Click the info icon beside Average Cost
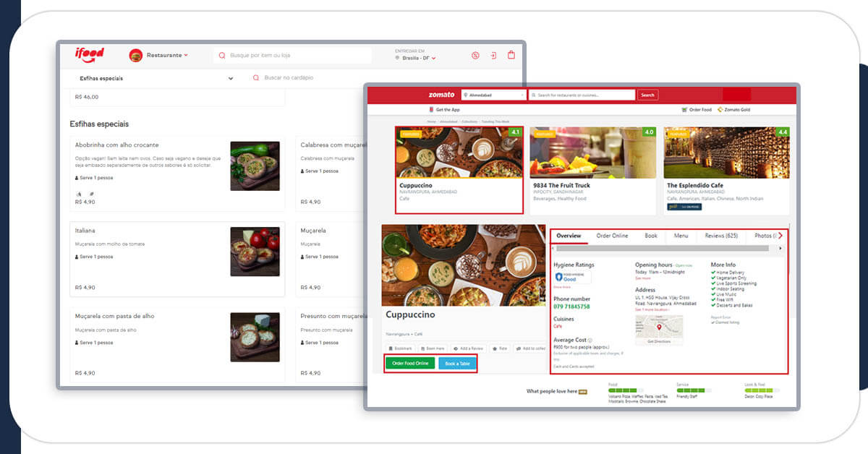This screenshot has height=454, width=868. click(590, 340)
